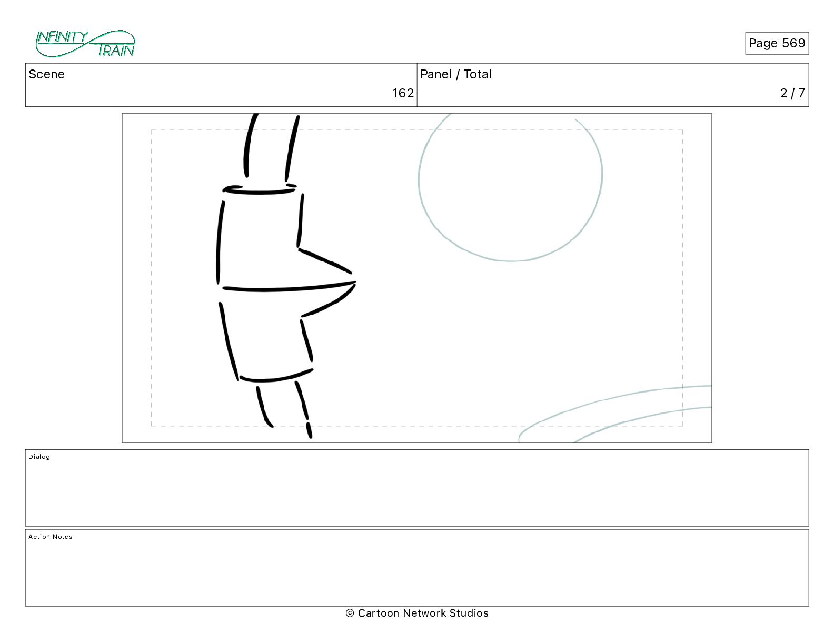Click the Infinity Train logo
The width and height of the screenshot is (834, 644).
[85, 44]
